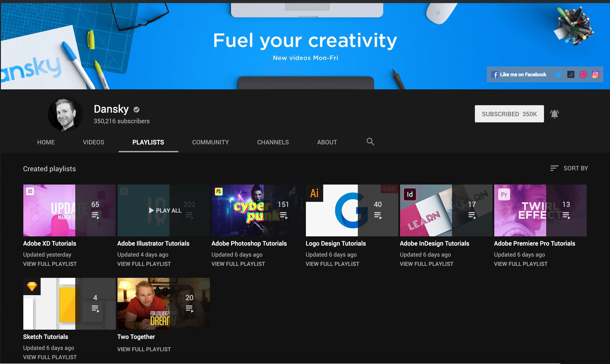Screen dimensions: 610x364
Task: Click the 'Created playlists' heading
Action: pyautogui.click(x=49, y=169)
